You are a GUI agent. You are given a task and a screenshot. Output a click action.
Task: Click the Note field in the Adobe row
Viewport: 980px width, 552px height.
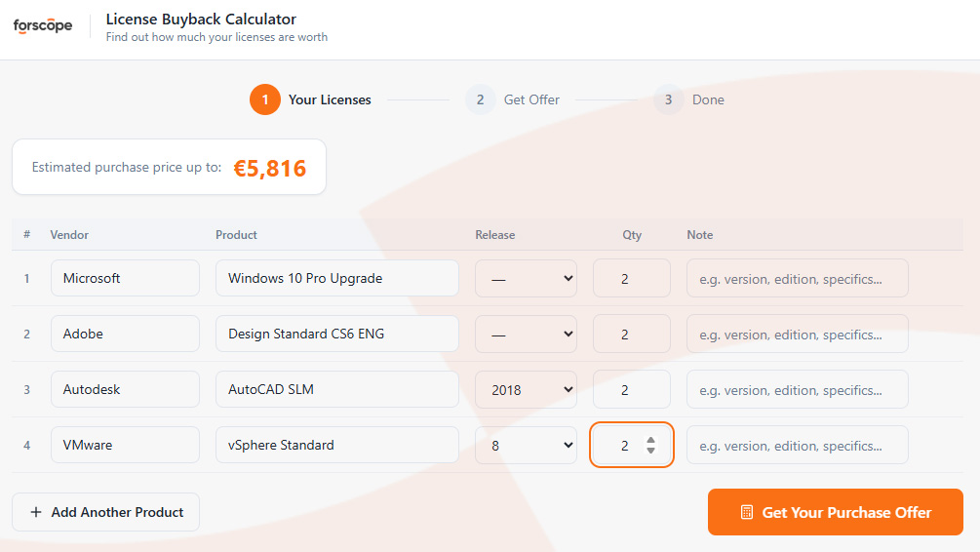pyautogui.click(x=797, y=334)
